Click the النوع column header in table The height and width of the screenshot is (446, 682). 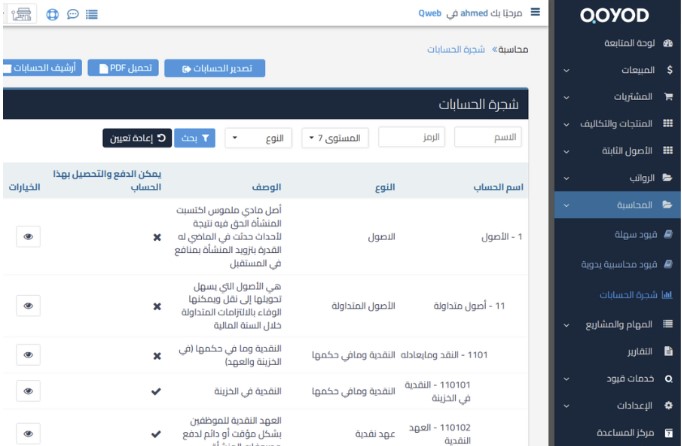(x=385, y=187)
